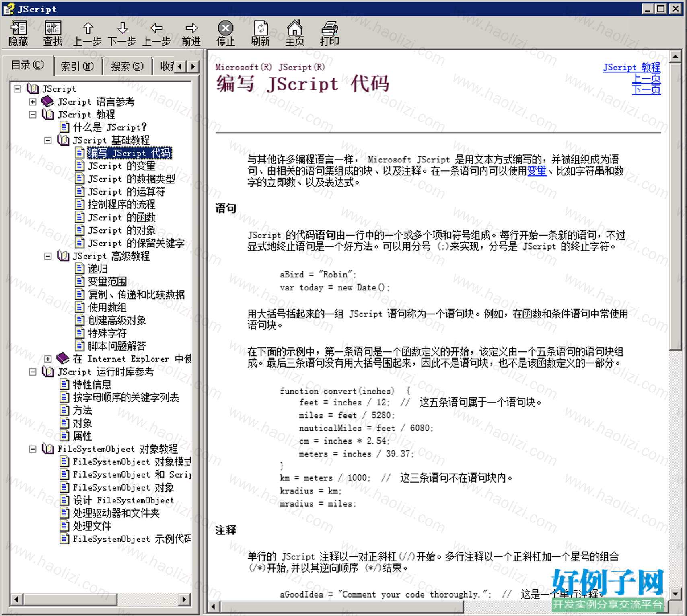Collapse the JScript 基础教程 node
Viewport: 687px width, 616px height.
48,140
